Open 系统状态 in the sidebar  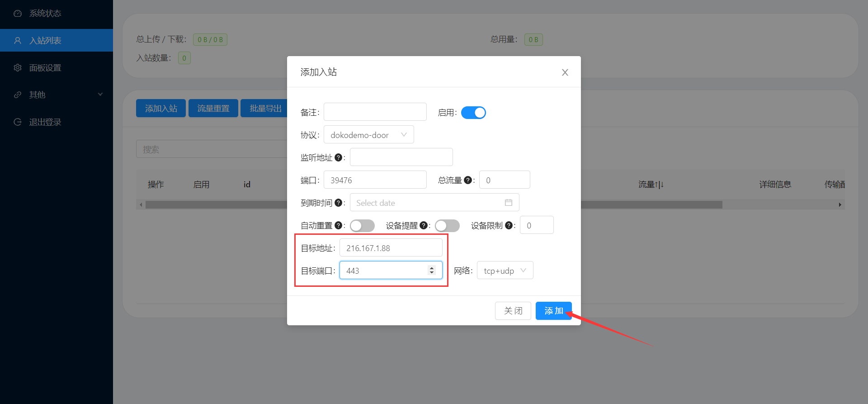tap(45, 14)
